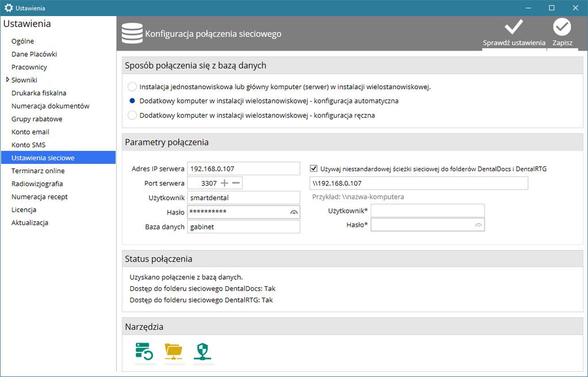Open Dane Placówki in the sidebar
The width and height of the screenshot is (588, 377).
tap(34, 54)
